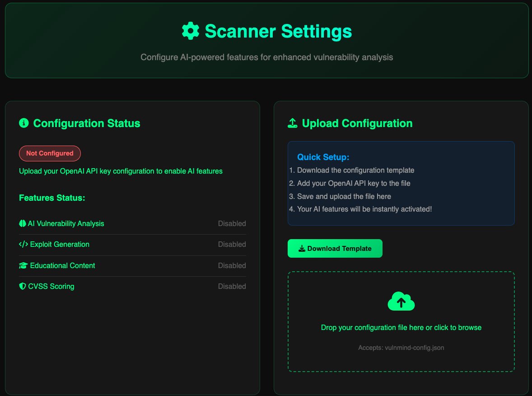Click the shield icon for CVSS Scoring
532x396 pixels.
[23, 286]
